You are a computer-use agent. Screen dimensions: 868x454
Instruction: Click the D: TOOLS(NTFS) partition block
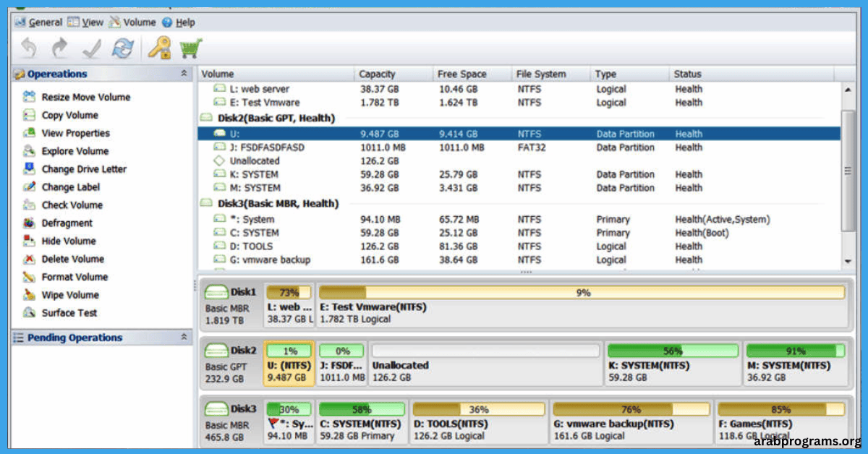478,422
